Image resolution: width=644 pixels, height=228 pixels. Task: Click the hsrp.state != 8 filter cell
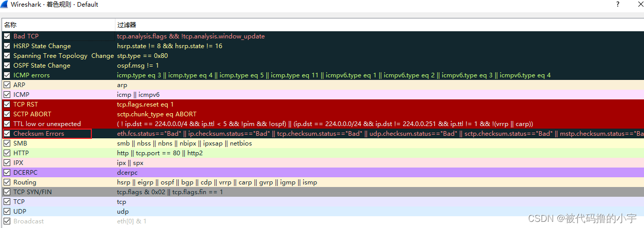[x=169, y=46]
